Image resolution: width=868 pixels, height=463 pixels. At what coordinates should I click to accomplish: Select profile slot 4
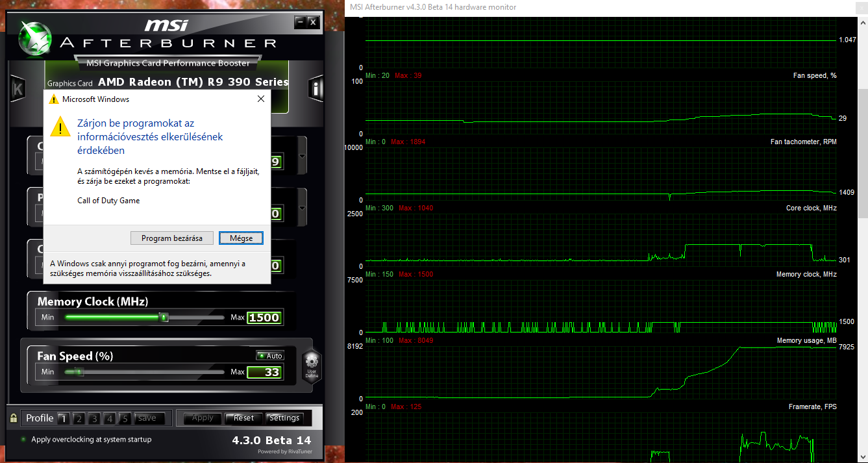pyautogui.click(x=110, y=418)
